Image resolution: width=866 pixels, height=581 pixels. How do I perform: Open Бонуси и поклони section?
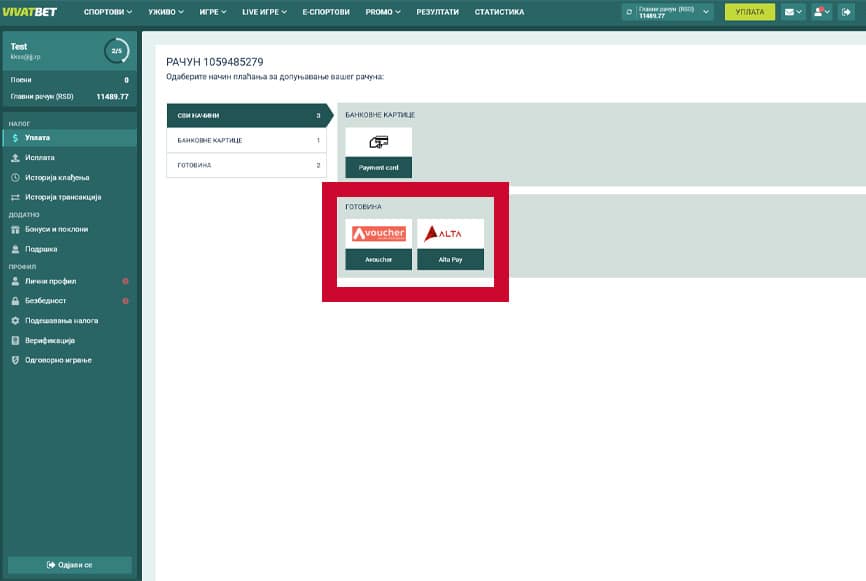point(56,229)
